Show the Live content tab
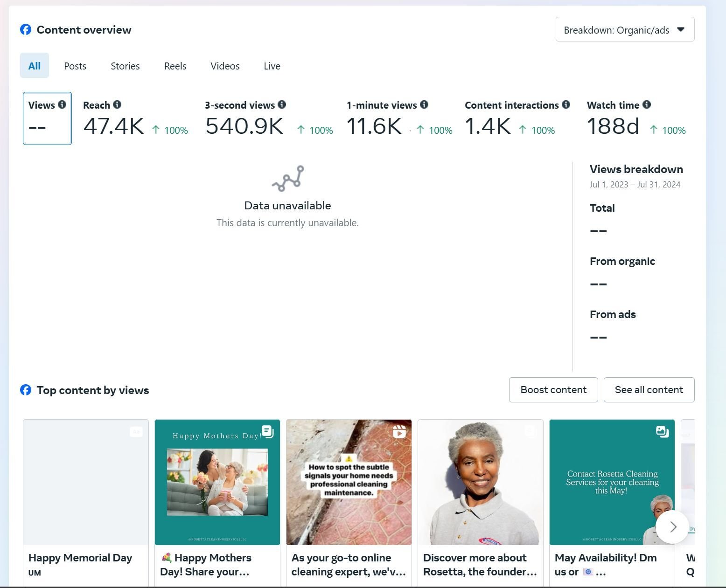 click(x=272, y=66)
